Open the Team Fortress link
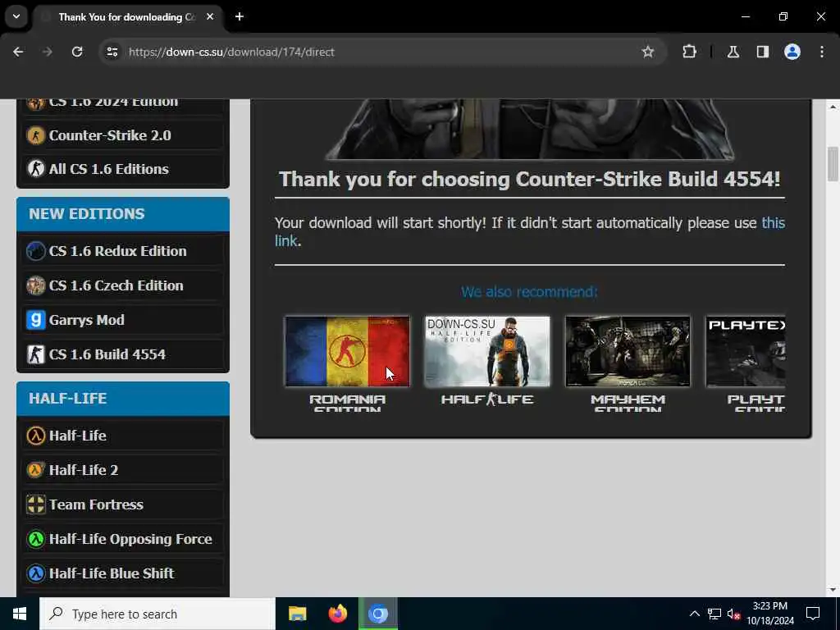Viewport: 840px width, 630px height. 97,504
